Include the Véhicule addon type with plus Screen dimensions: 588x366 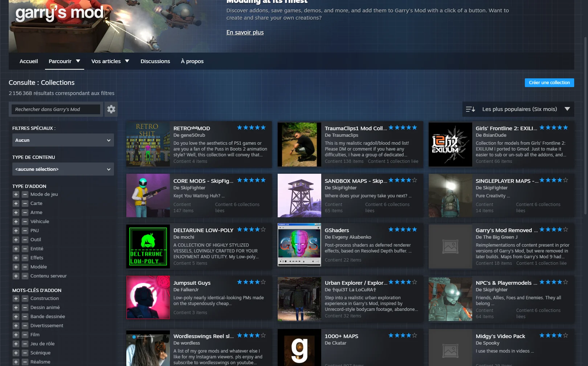point(16,222)
